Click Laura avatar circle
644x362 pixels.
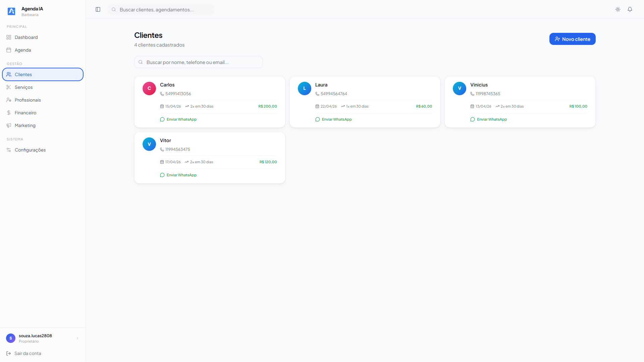pos(305,88)
